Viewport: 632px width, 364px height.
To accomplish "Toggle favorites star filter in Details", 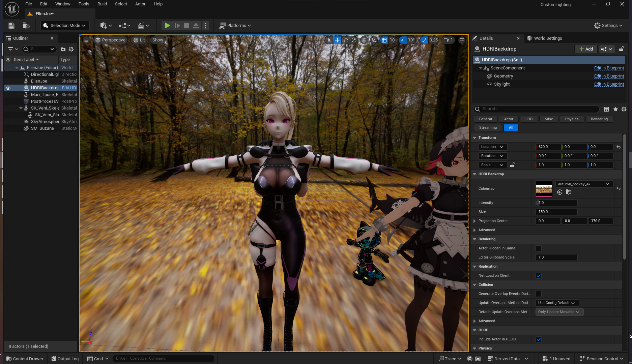I will (x=615, y=109).
